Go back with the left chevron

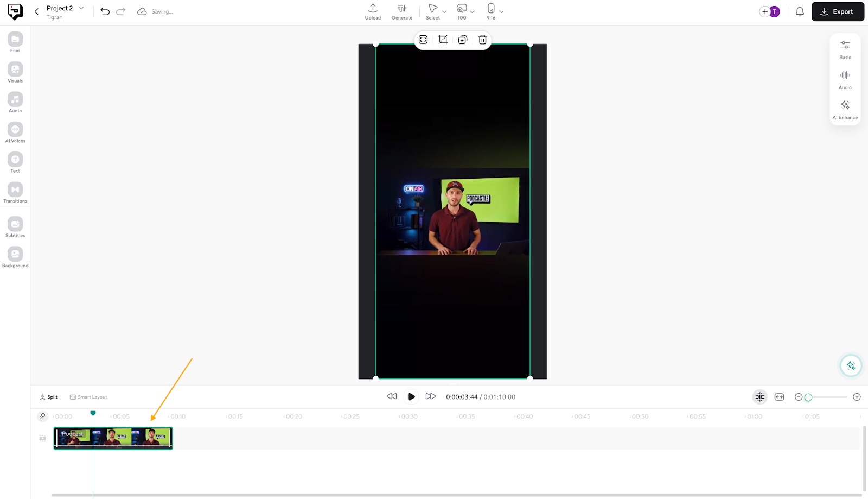[x=36, y=11]
